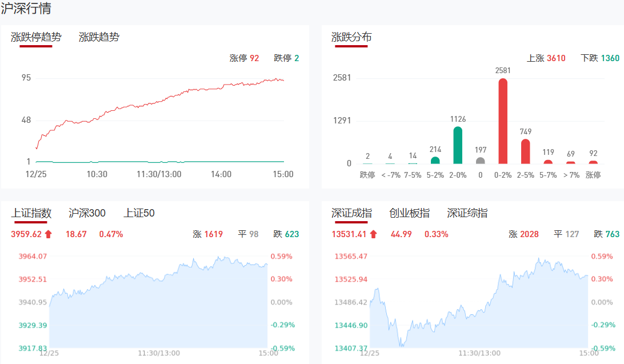Switch to 涨跌趋势 tab
This screenshot has width=624, height=364.
[x=99, y=37]
